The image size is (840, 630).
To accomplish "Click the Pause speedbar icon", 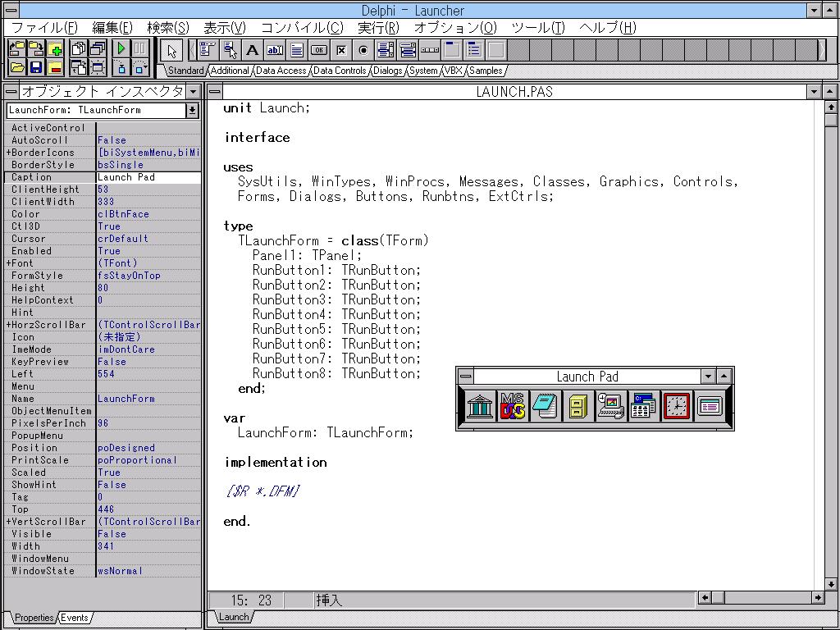I will [x=139, y=48].
